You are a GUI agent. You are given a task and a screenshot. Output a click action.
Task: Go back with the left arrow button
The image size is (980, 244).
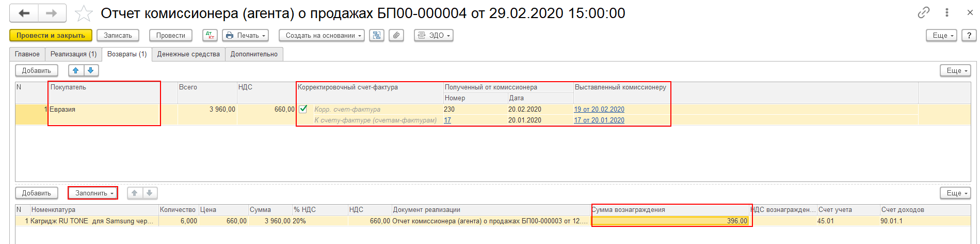24,13
